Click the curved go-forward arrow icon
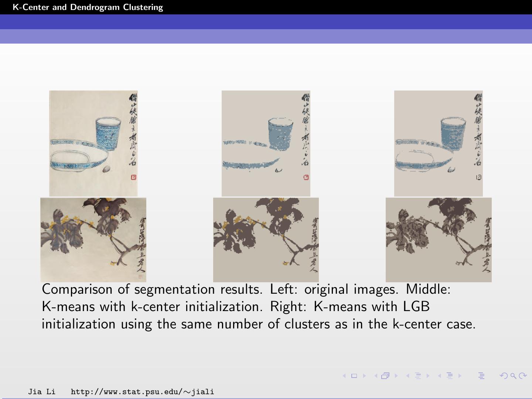The image size is (532, 399). pos(523,376)
